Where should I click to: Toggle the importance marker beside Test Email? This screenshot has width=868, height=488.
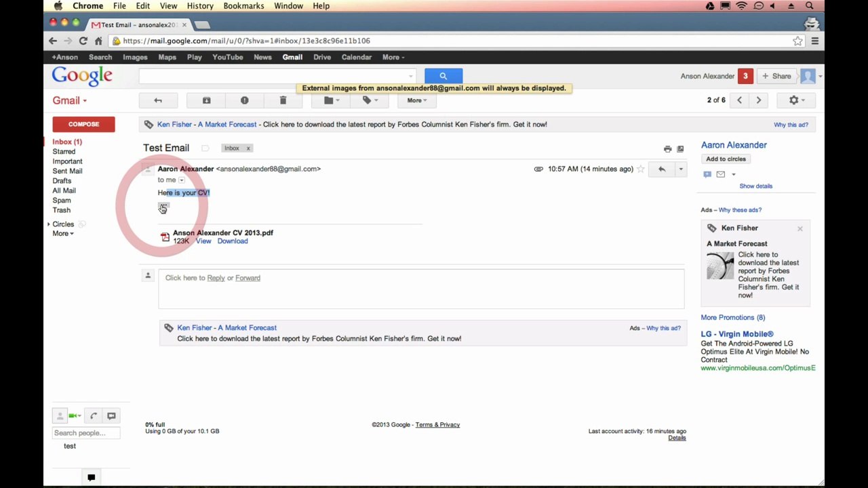205,148
